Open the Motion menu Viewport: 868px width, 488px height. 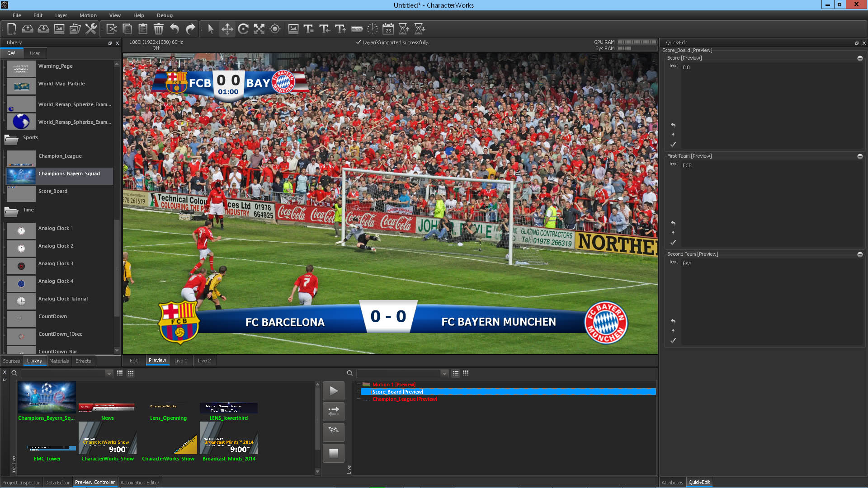point(88,15)
